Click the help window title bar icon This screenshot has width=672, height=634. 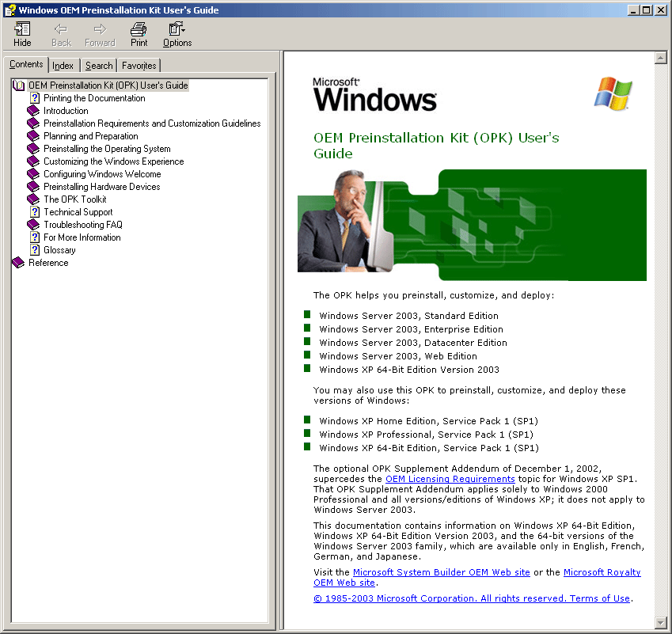(x=10, y=9)
